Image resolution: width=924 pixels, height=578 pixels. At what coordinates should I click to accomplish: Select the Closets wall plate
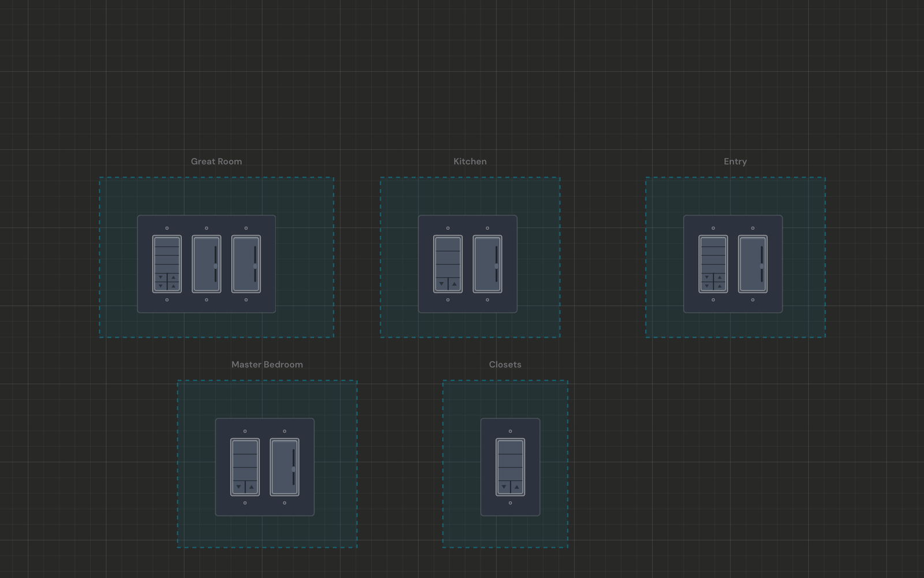(511, 467)
